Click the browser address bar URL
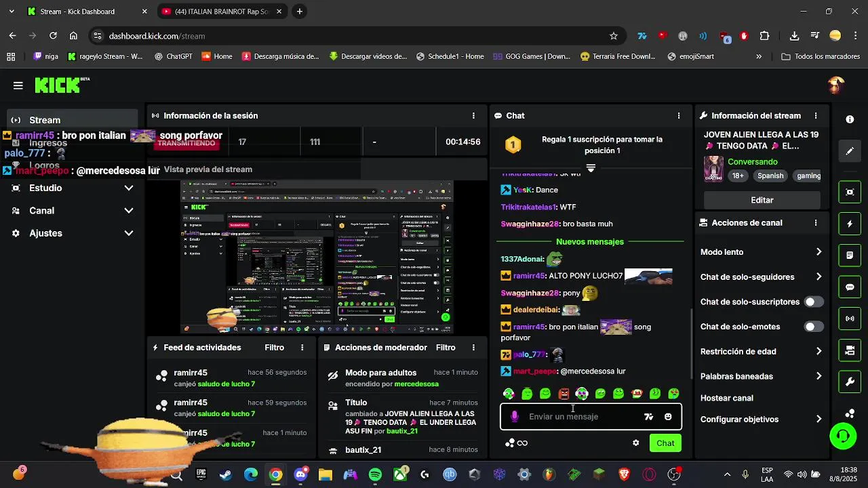 click(x=157, y=36)
